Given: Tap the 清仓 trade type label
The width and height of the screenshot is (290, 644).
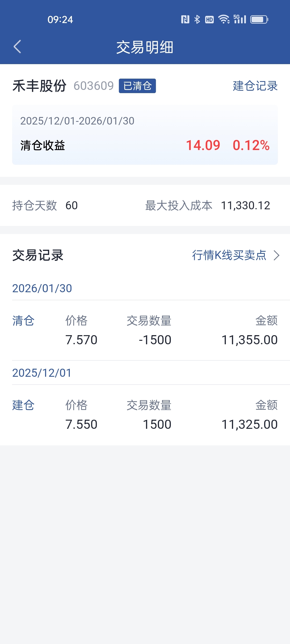Looking at the screenshot, I should (23, 321).
